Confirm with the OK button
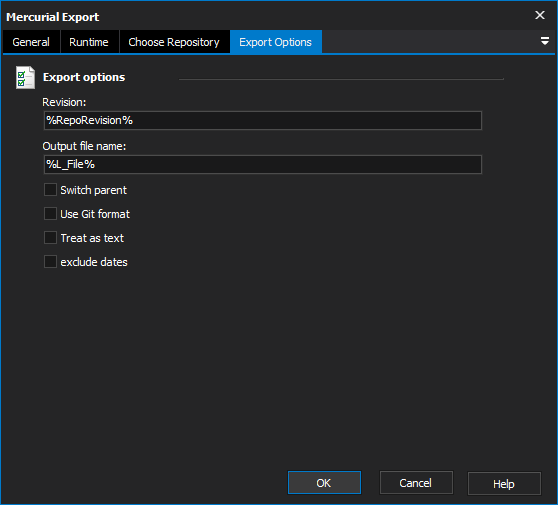558x505 pixels. 324,483
